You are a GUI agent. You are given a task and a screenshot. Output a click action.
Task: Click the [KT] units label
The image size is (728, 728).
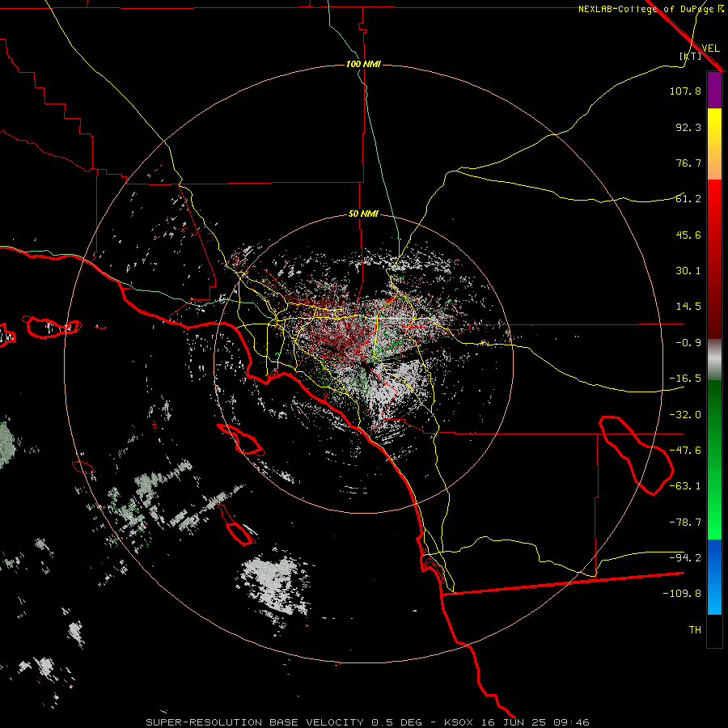691,56
